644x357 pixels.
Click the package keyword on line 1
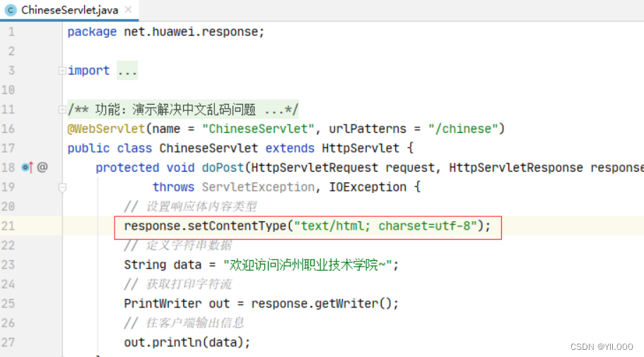[92, 32]
